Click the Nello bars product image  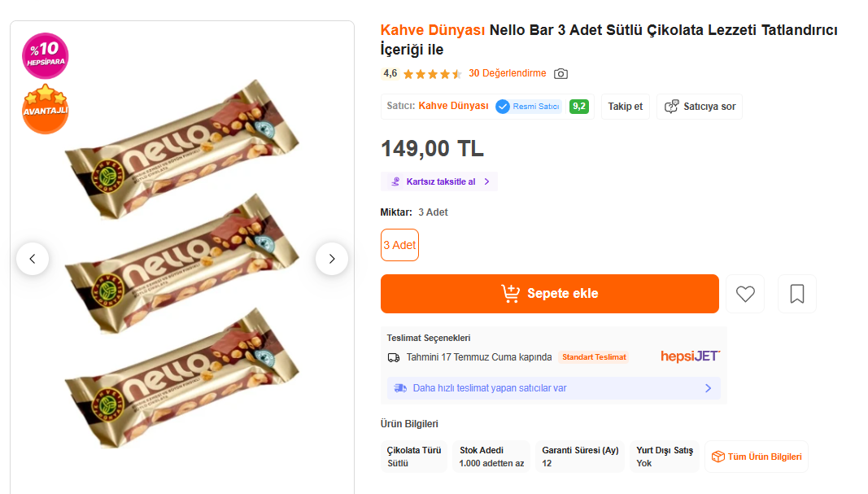tap(182, 263)
